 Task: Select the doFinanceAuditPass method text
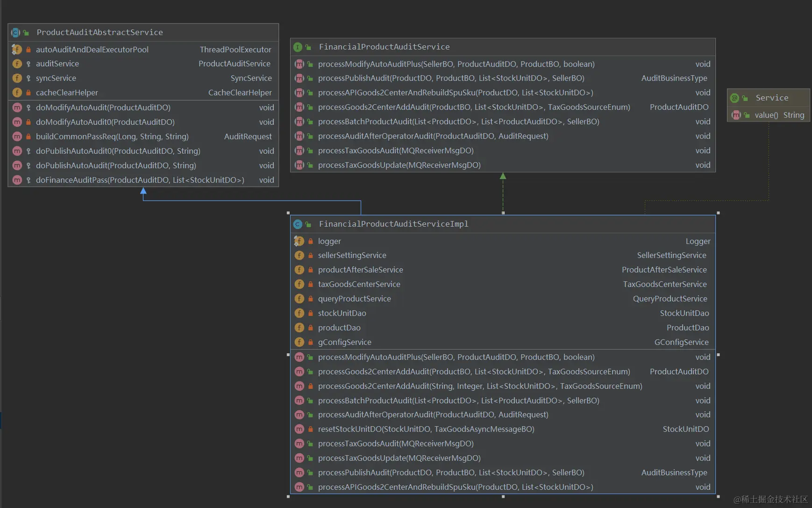[x=140, y=180]
